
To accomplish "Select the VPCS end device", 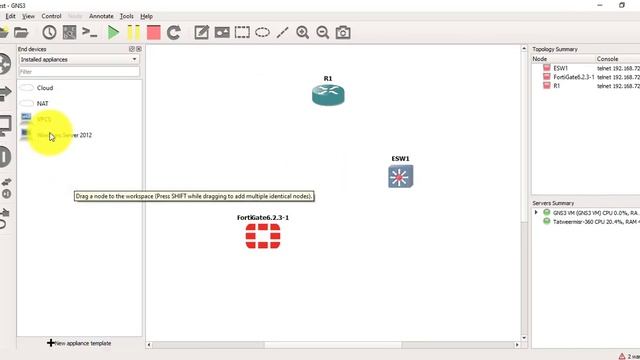I will (x=44, y=119).
